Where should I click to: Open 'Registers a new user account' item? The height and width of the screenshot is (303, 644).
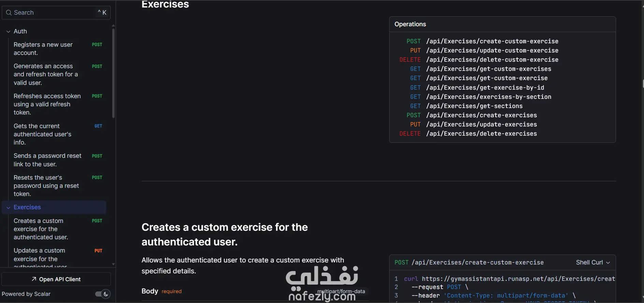point(43,49)
